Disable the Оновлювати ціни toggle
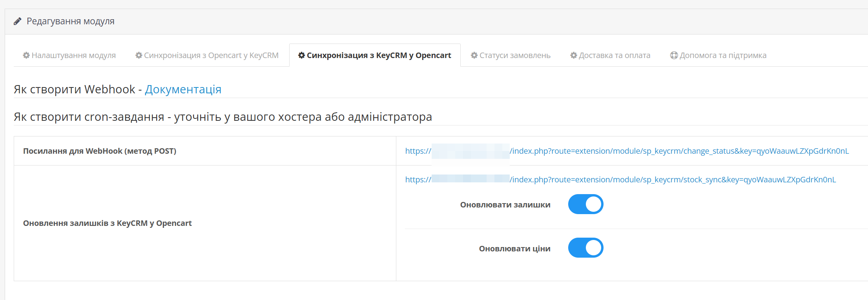The width and height of the screenshot is (868, 300). (586, 248)
